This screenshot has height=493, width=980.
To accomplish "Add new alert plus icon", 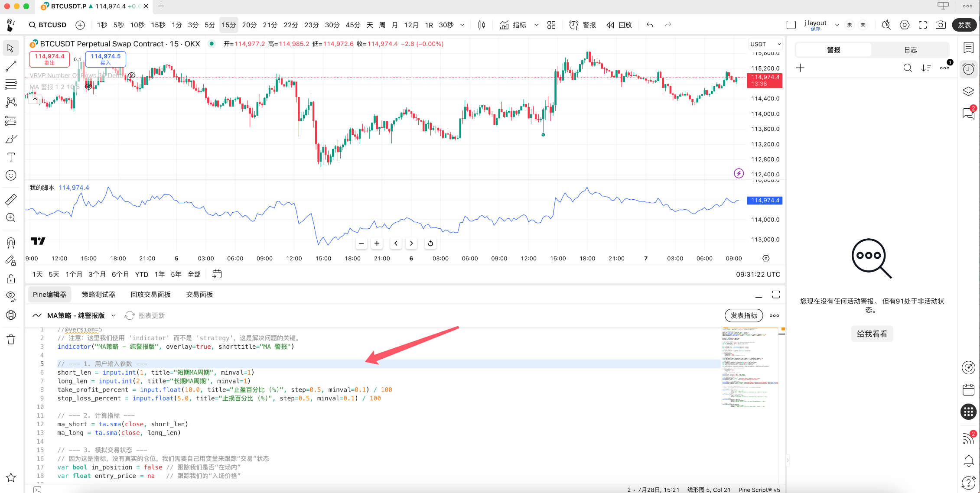I will 800,68.
